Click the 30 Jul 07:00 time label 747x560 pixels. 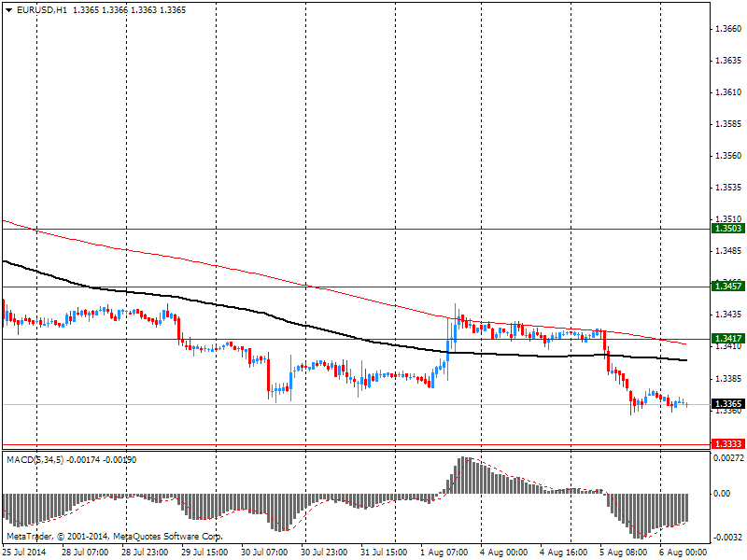pyautogui.click(x=264, y=553)
